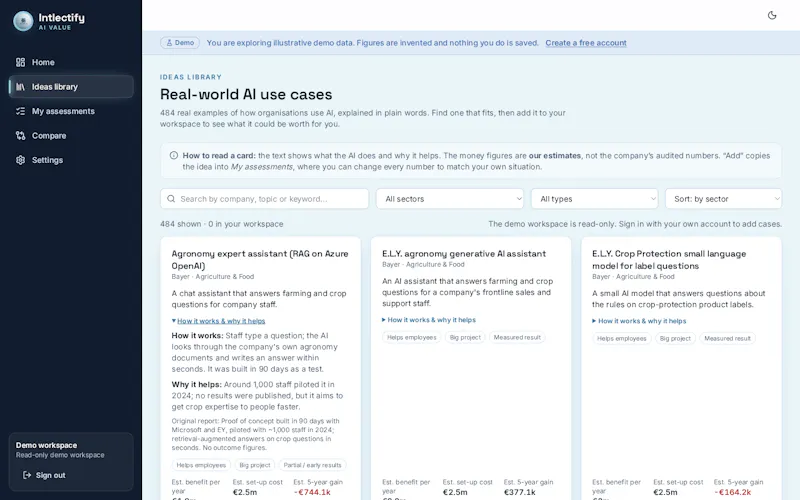
Task: Open the Sort: by sector dropdown
Action: pyautogui.click(x=723, y=199)
